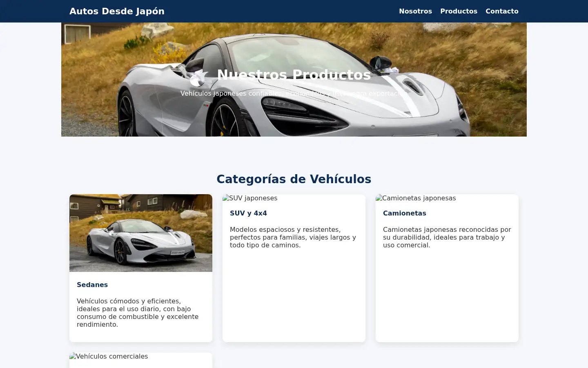Click the Nuestros Productos hero heading
This screenshot has width=588, height=368.
[294, 74]
